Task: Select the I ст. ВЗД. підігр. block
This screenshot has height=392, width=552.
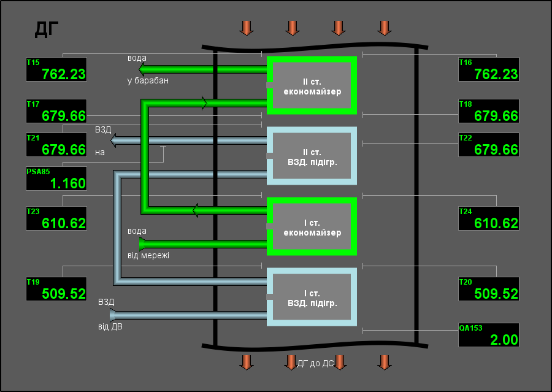Action: click(x=312, y=297)
